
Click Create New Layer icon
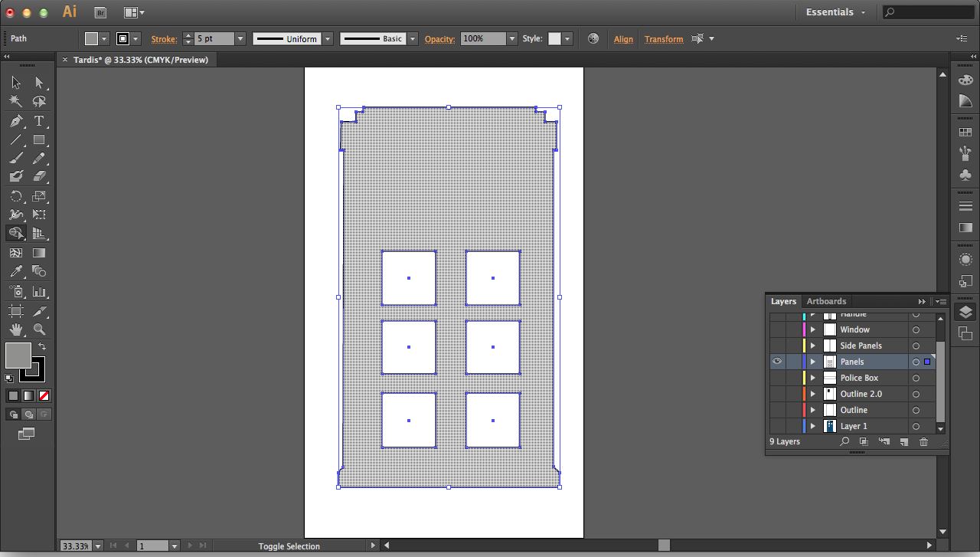click(x=903, y=442)
